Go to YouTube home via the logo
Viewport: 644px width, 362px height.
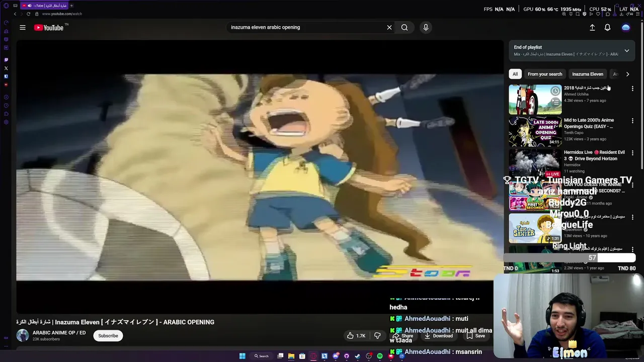49,28
